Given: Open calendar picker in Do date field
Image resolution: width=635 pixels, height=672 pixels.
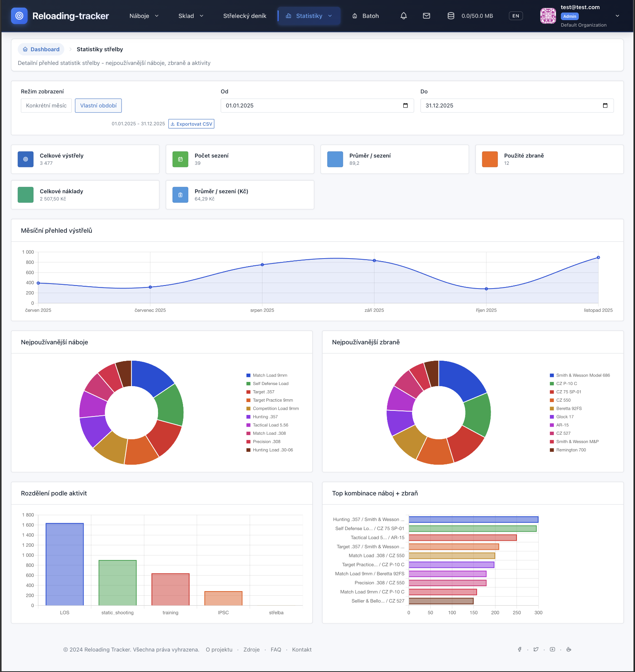Looking at the screenshot, I should point(605,106).
